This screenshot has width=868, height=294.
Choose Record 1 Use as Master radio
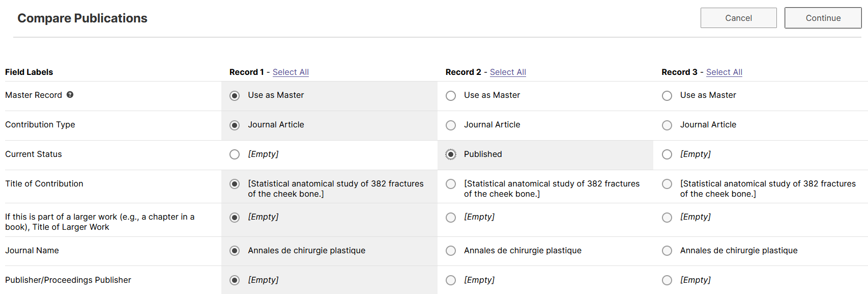click(x=235, y=96)
